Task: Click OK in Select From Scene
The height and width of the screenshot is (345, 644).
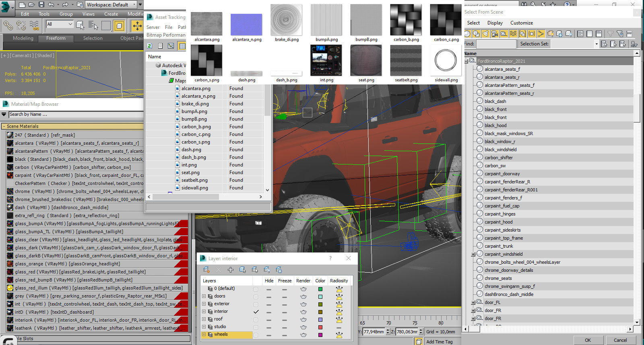Action: tap(588, 340)
